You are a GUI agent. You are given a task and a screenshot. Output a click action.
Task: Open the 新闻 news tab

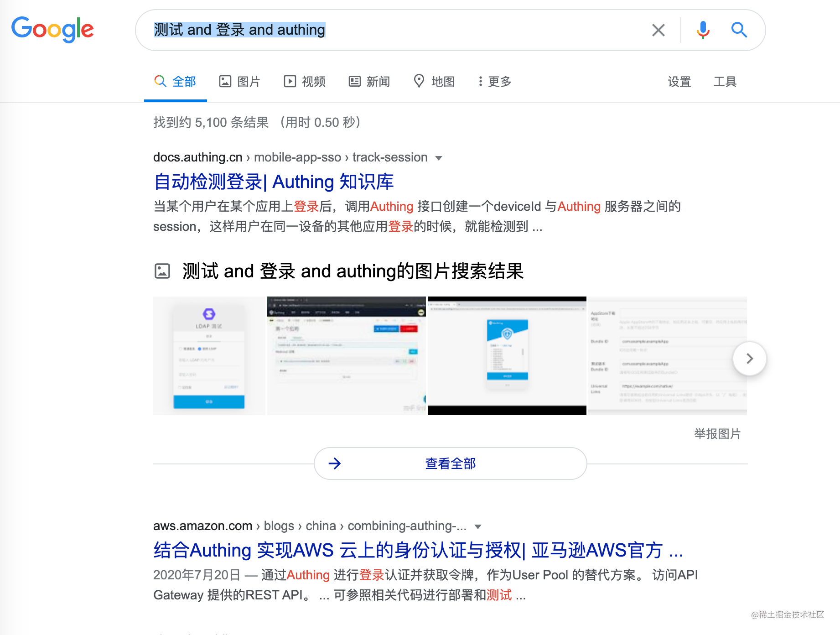click(x=369, y=82)
